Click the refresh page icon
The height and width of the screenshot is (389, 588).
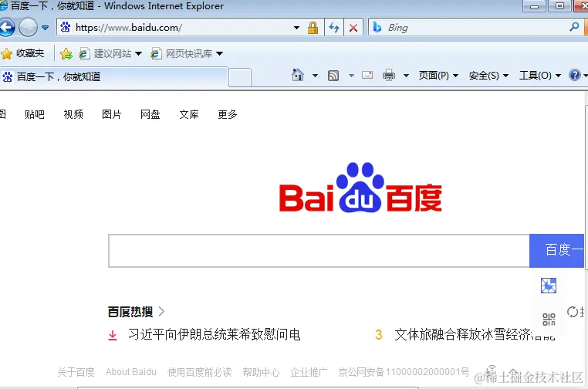334,27
